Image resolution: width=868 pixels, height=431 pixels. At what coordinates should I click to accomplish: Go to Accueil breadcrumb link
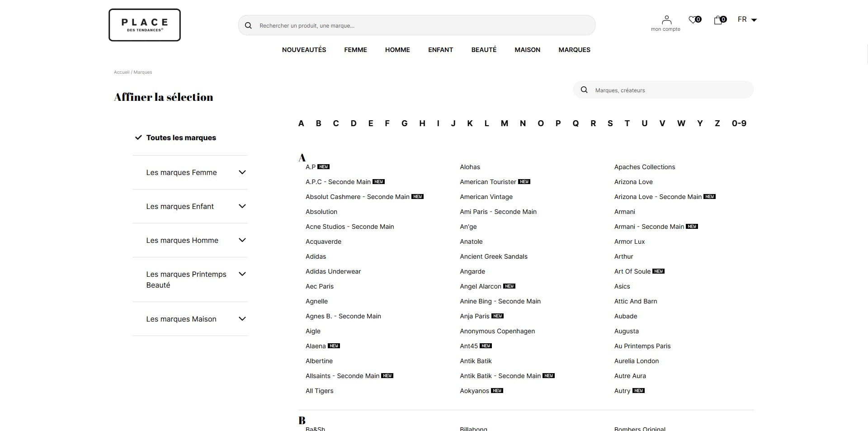122,72
